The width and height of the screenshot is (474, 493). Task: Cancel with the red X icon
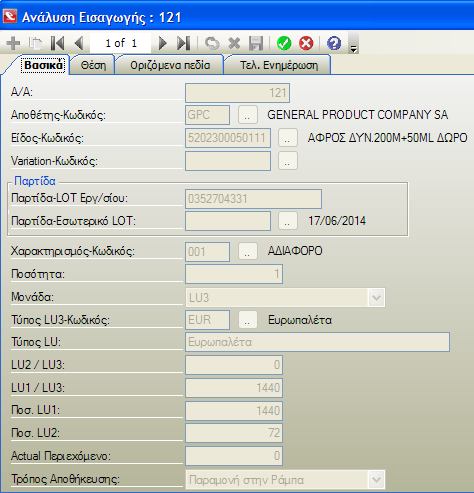coord(306,43)
